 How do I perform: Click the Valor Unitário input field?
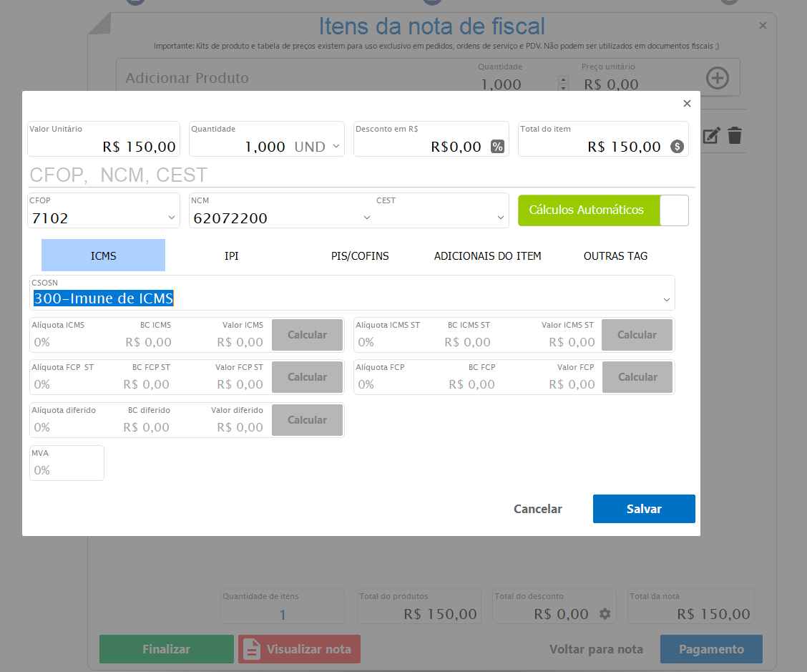[104, 146]
